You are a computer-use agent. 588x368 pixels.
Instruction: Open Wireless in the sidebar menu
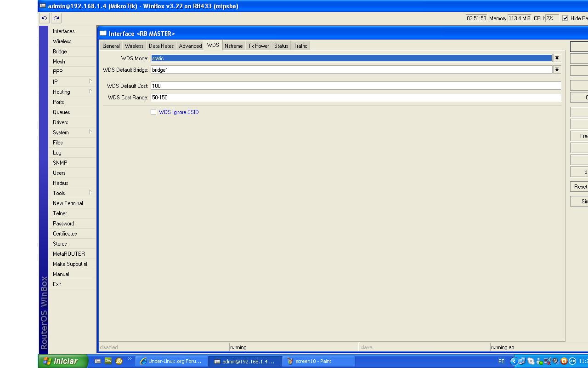click(x=73, y=41)
